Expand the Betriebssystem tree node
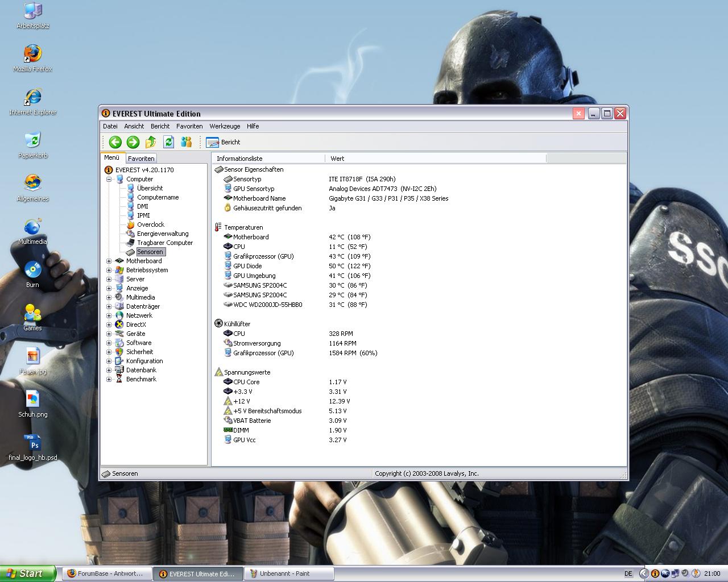The height and width of the screenshot is (582, 728). pyautogui.click(x=109, y=270)
